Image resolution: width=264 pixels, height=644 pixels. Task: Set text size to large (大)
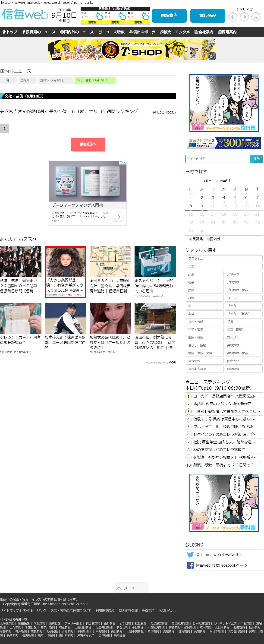[x=255, y=17]
